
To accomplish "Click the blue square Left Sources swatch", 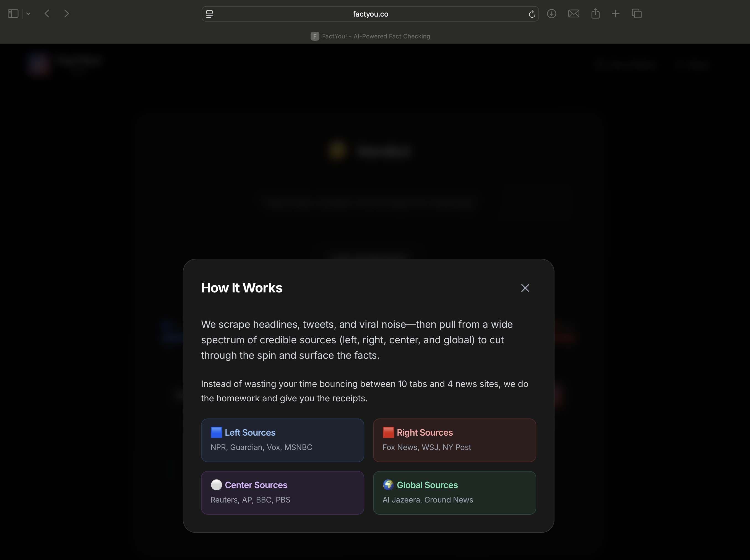I will pos(216,432).
